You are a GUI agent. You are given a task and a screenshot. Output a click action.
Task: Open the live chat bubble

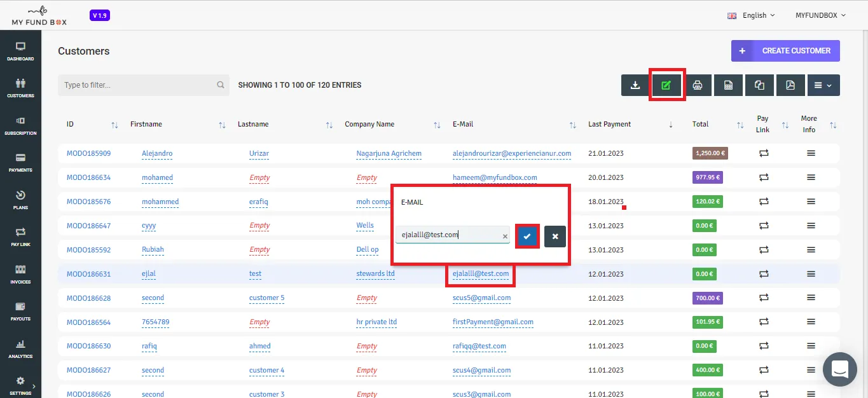coord(840,369)
